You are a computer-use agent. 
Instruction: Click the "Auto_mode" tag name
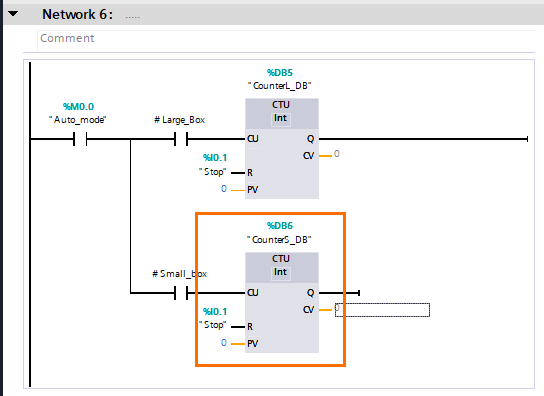point(78,120)
